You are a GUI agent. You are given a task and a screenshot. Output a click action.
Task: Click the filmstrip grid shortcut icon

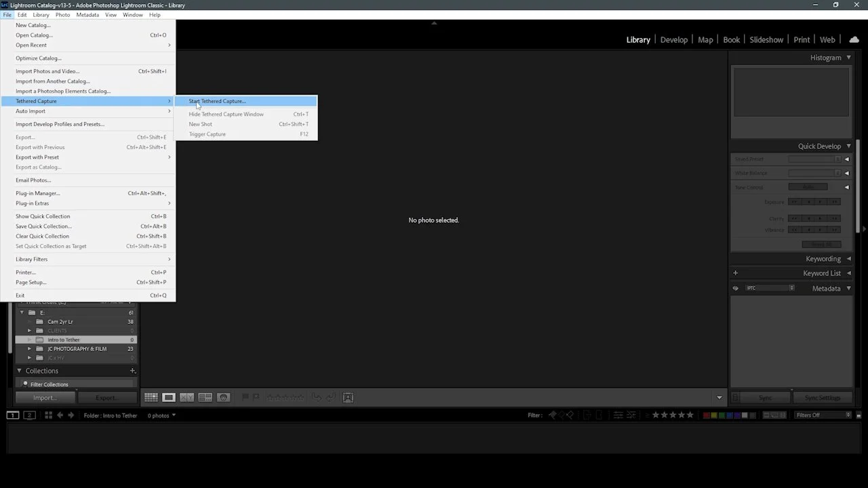pyautogui.click(x=48, y=415)
